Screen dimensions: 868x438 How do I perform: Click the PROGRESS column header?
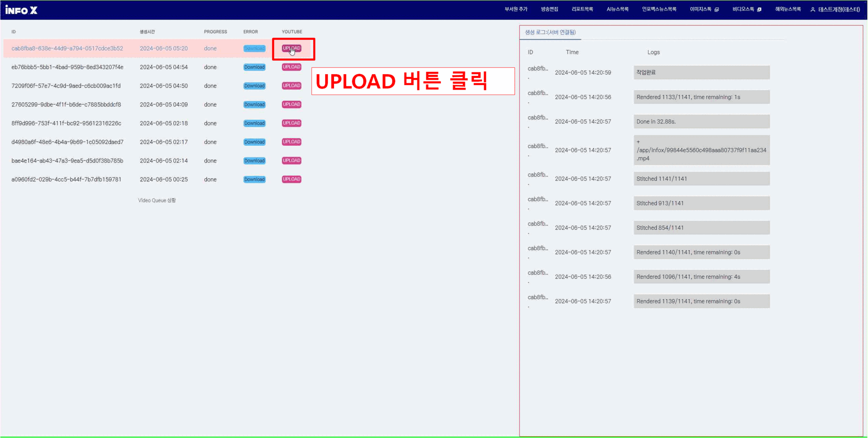[x=215, y=32]
